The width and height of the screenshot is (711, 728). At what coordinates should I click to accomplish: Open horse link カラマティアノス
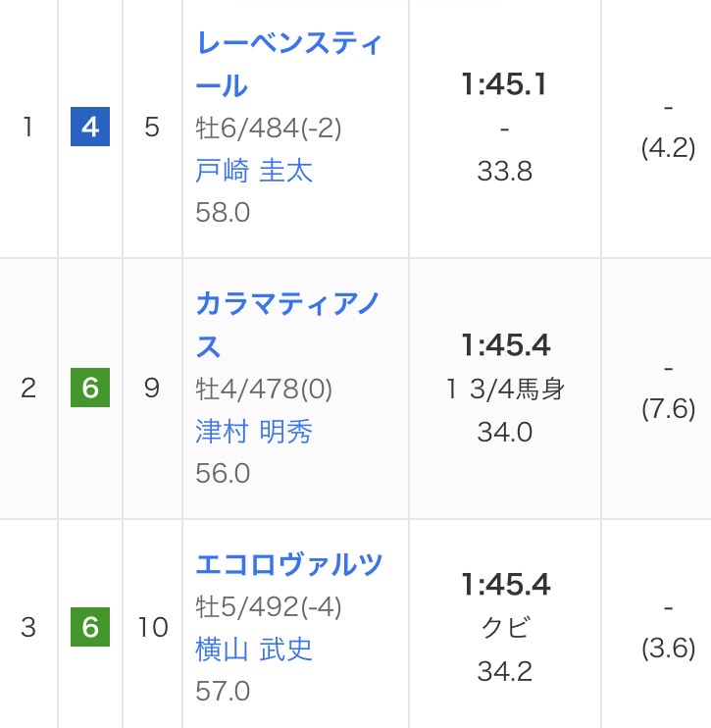289,325
